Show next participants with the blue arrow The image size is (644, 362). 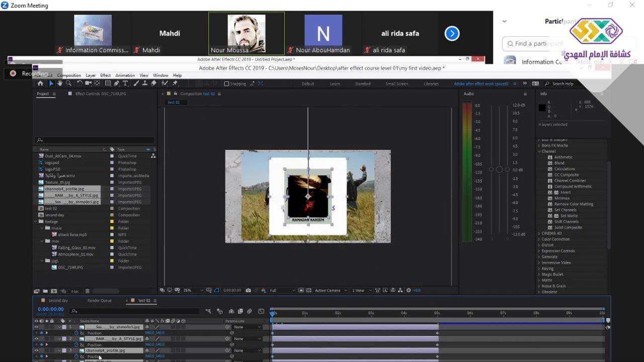tap(452, 34)
